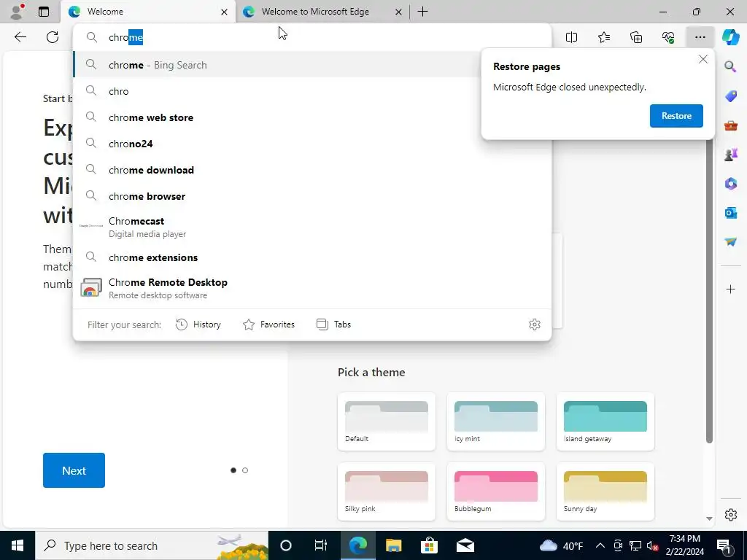Open the sidebar Search icon
This screenshot has width=747, height=560.
click(x=730, y=66)
